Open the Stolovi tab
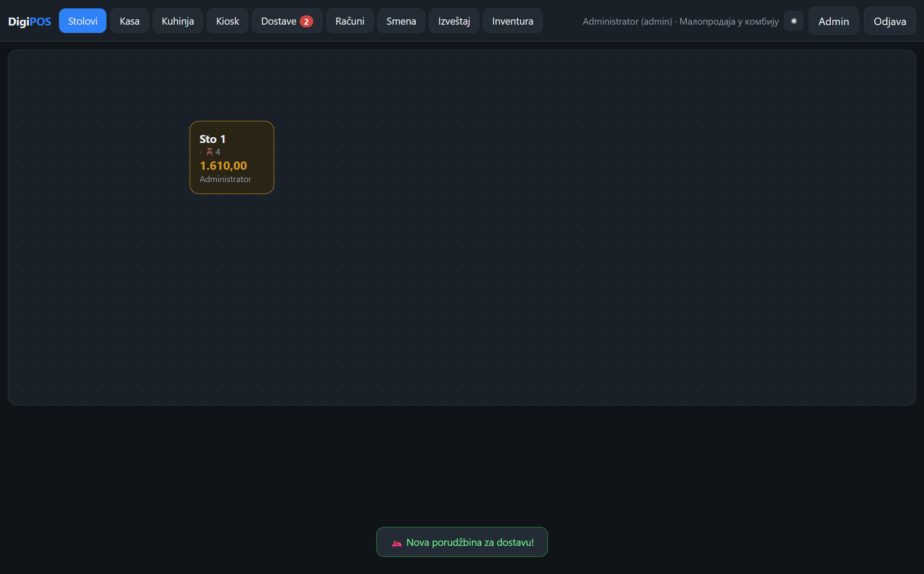Screen dimensions: 924x574 (83, 21)
